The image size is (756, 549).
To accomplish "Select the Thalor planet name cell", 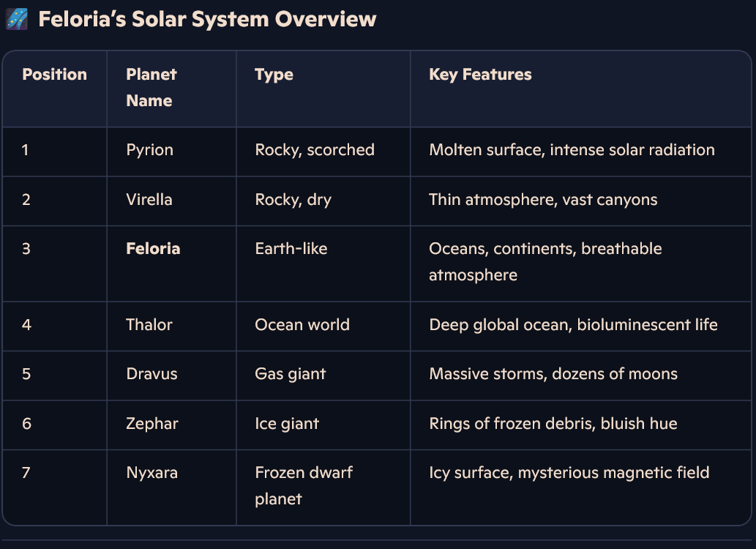I will [x=149, y=325].
